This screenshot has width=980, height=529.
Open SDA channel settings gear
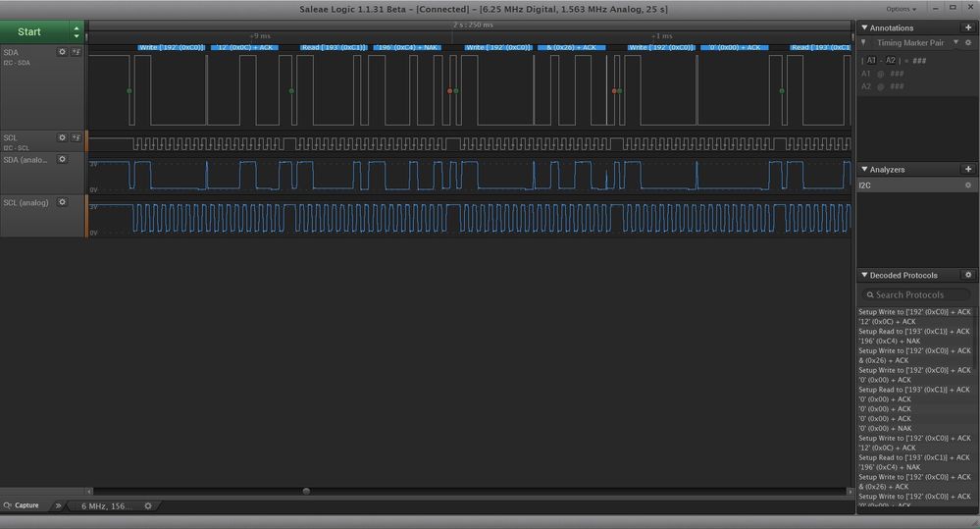[x=62, y=52]
